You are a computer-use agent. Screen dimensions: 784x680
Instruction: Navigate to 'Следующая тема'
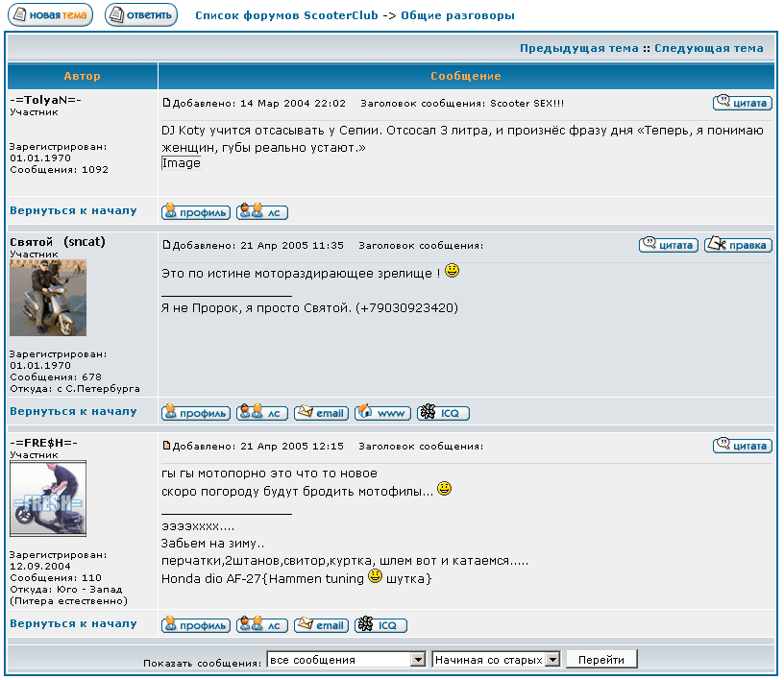(x=709, y=48)
